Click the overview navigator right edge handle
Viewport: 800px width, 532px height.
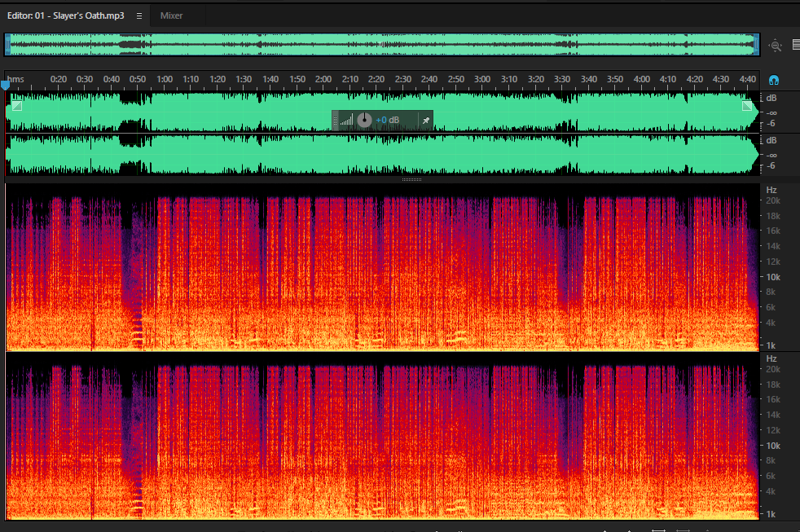click(x=756, y=45)
